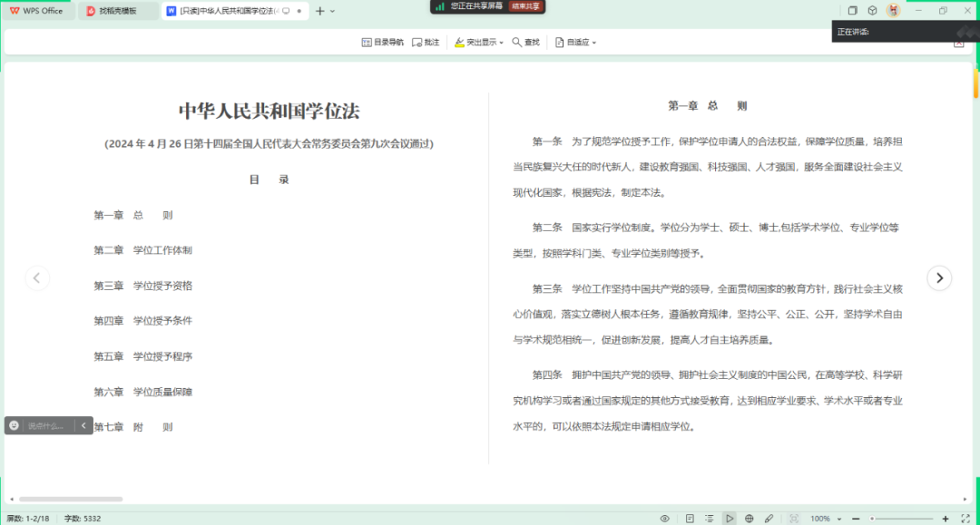The width and height of the screenshot is (980, 525).
Task: Switch to the 找稻壳模板 tab
Action: tap(117, 11)
